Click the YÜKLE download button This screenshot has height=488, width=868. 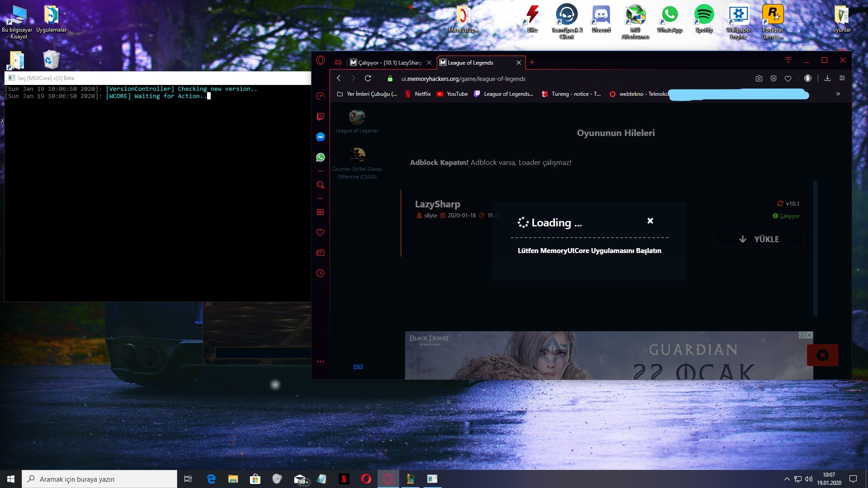pos(759,239)
